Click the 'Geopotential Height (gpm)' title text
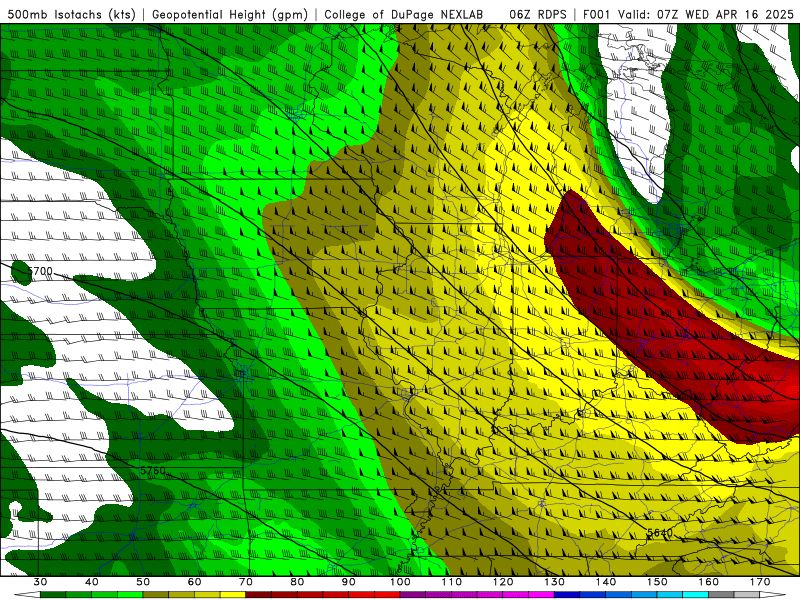The image size is (800, 600). click(230, 14)
